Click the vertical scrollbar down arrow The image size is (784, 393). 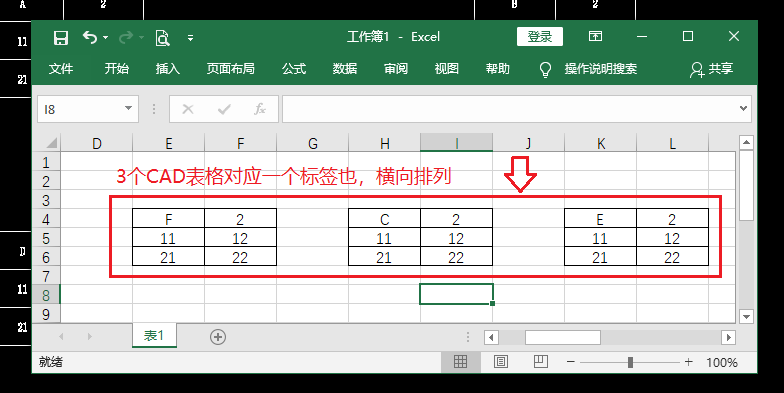[x=746, y=316]
